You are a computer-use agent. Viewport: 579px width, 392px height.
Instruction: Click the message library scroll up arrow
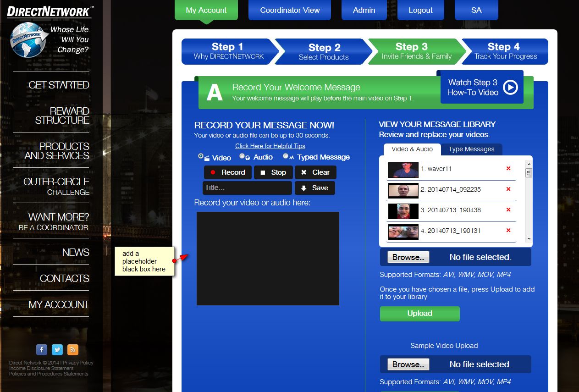coord(529,164)
